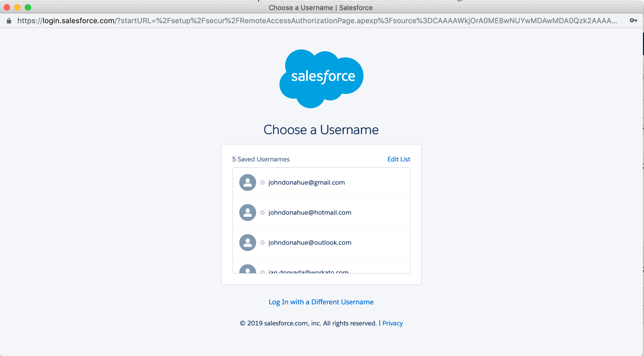The width and height of the screenshot is (644, 356).
Task: Click the Privacy link at bottom
Action: click(x=393, y=323)
